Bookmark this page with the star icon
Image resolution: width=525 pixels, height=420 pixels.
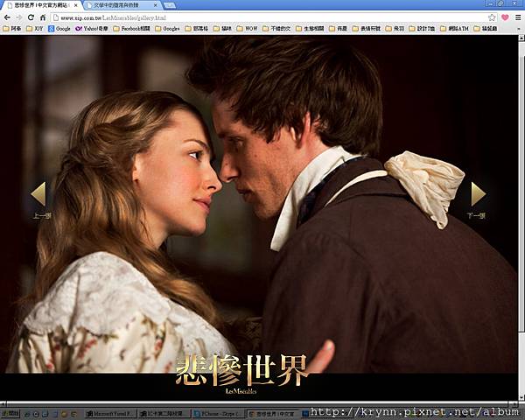492,17
